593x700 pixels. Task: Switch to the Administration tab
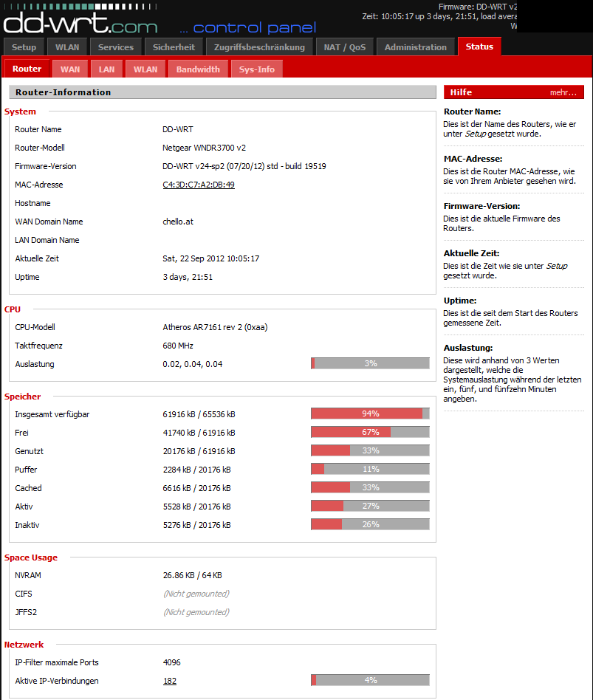[415, 47]
